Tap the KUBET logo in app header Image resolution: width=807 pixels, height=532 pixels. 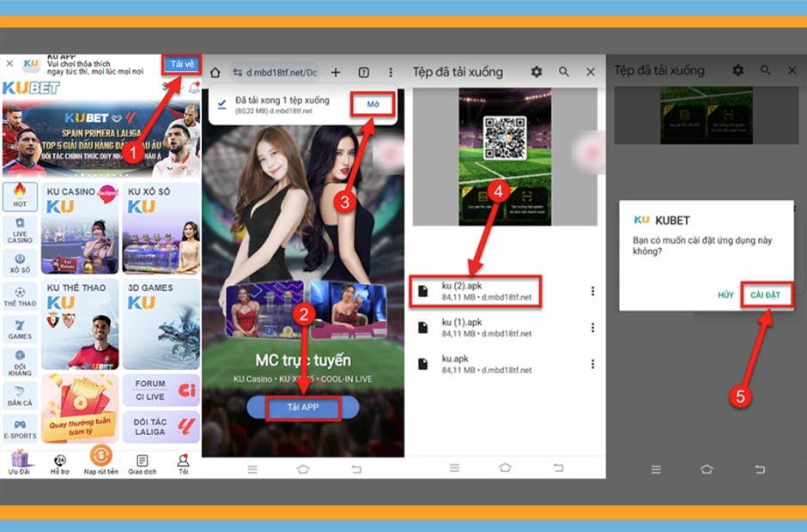[x=32, y=88]
